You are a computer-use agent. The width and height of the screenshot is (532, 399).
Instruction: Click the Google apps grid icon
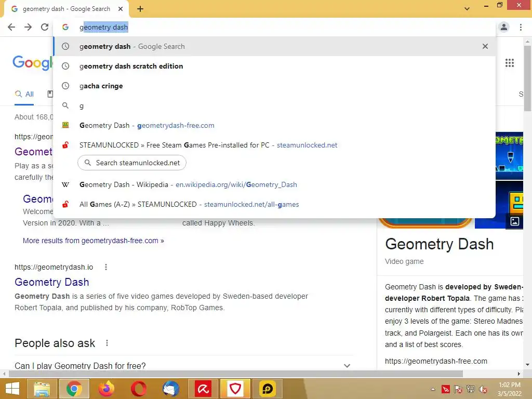click(x=509, y=63)
